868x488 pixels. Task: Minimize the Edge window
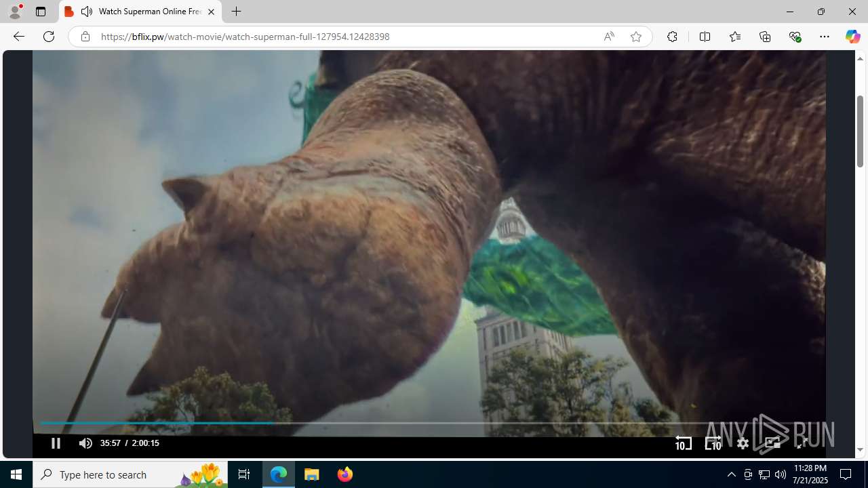tap(790, 12)
